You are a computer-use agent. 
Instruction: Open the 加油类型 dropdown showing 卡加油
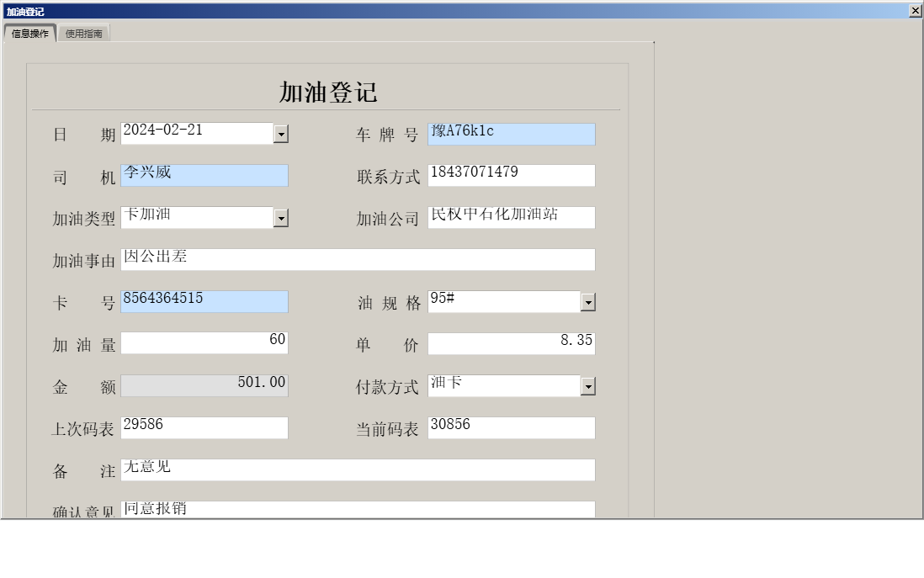283,217
